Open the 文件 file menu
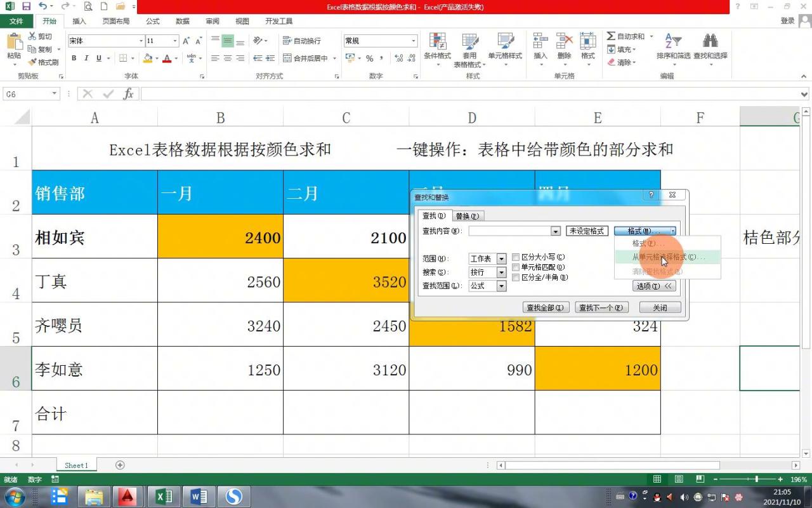The image size is (812, 508). [16, 21]
